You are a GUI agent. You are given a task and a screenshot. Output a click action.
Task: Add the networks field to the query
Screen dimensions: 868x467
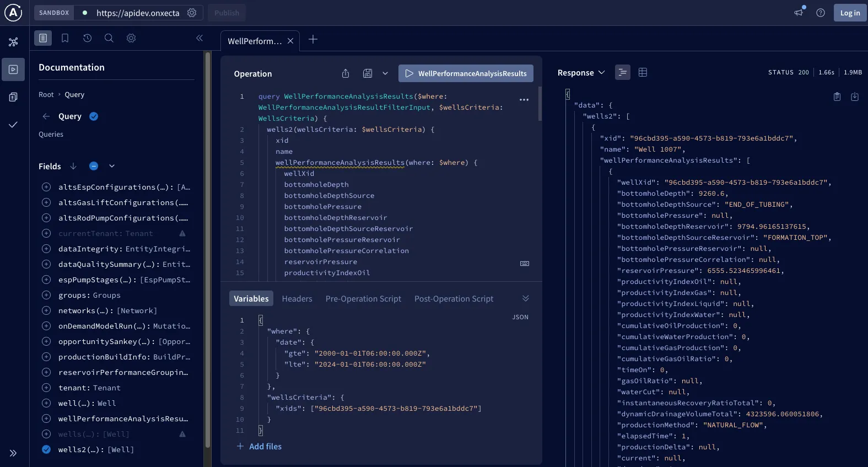click(46, 310)
